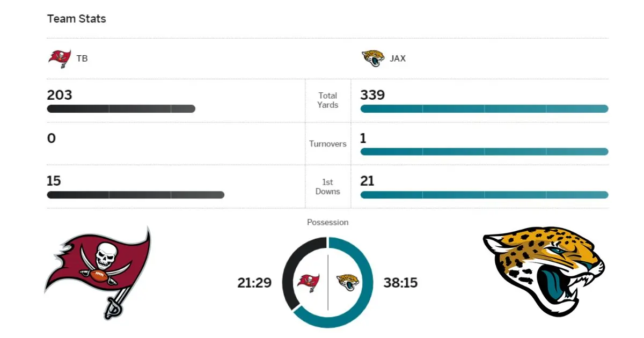
Task: Select the TB team abbreviation
Action: (82, 58)
